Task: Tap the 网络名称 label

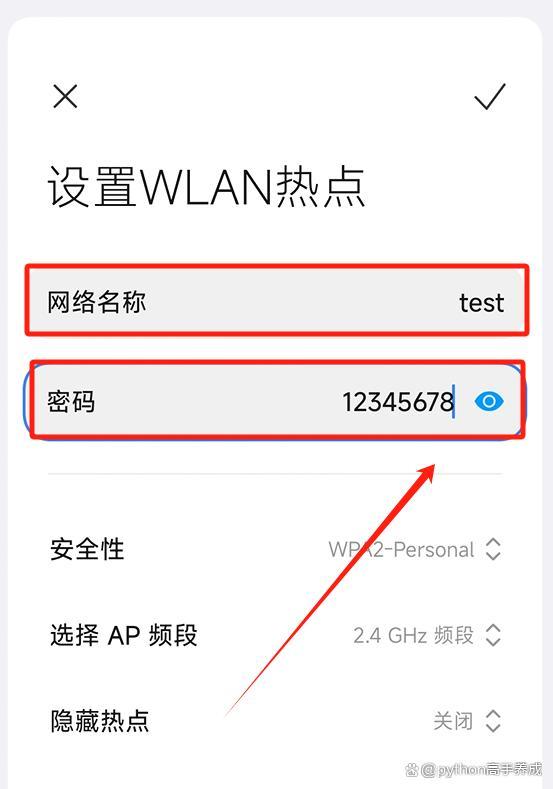Action: (x=97, y=302)
